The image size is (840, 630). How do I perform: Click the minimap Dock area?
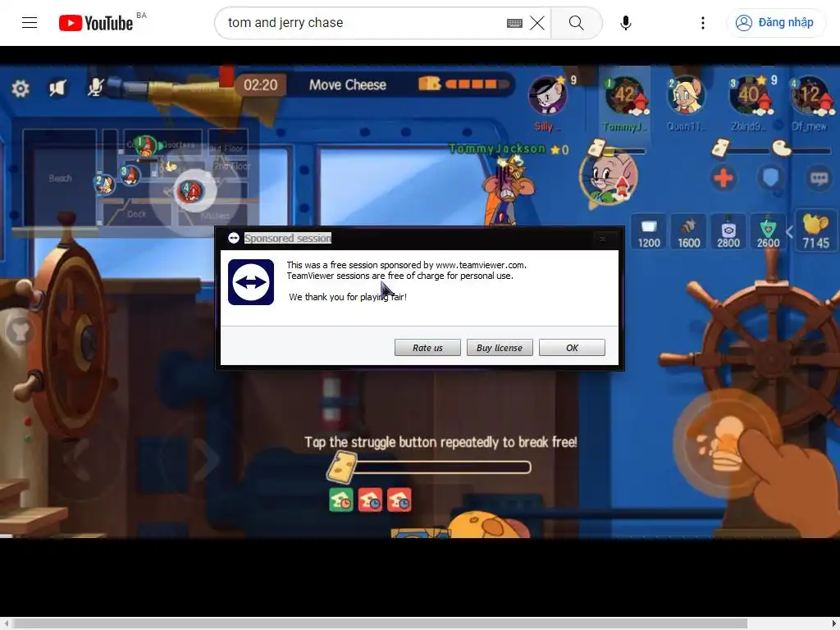point(137,214)
